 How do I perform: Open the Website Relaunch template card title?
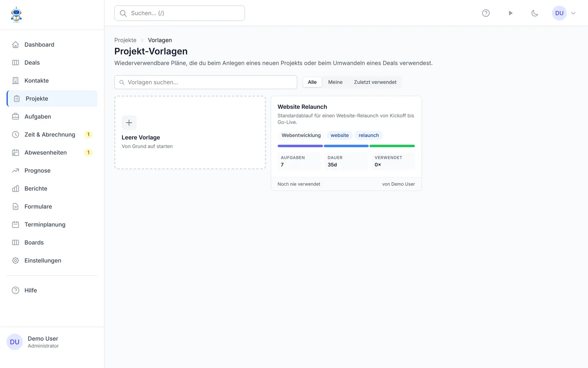coord(302,107)
